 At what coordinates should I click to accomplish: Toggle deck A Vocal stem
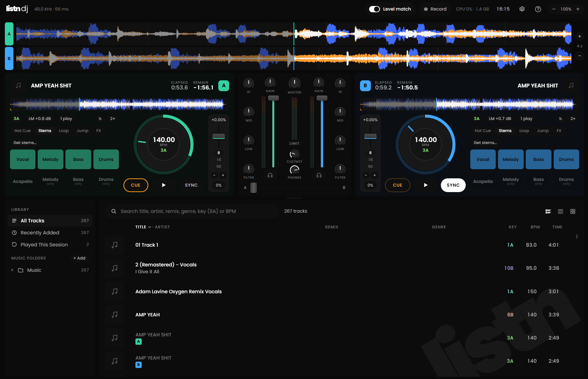pyautogui.click(x=23, y=159)
